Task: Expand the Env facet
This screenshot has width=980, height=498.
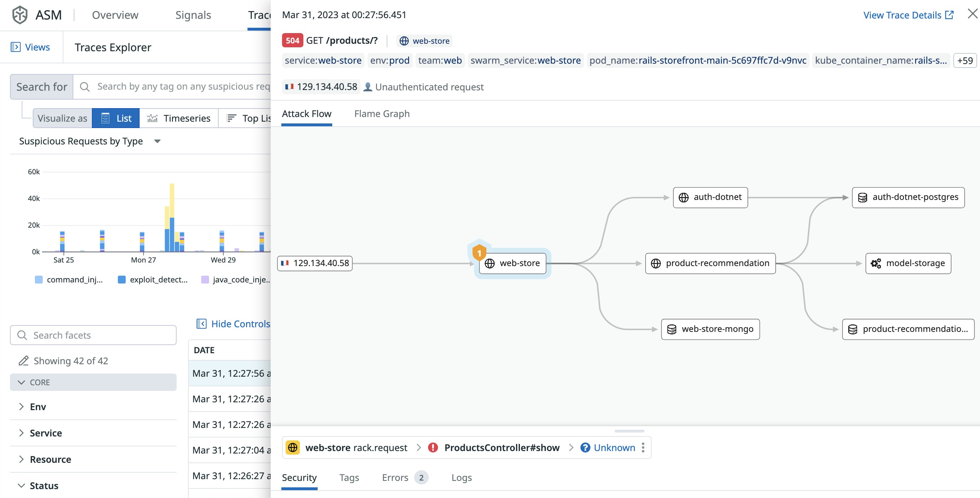Action: (38, 406)
